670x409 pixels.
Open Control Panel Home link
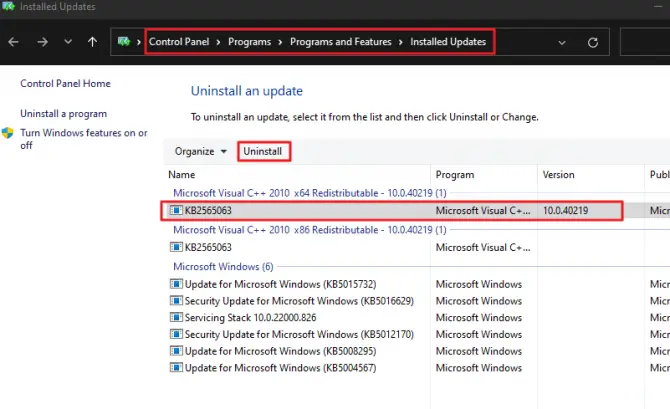[x=65, y=83]
